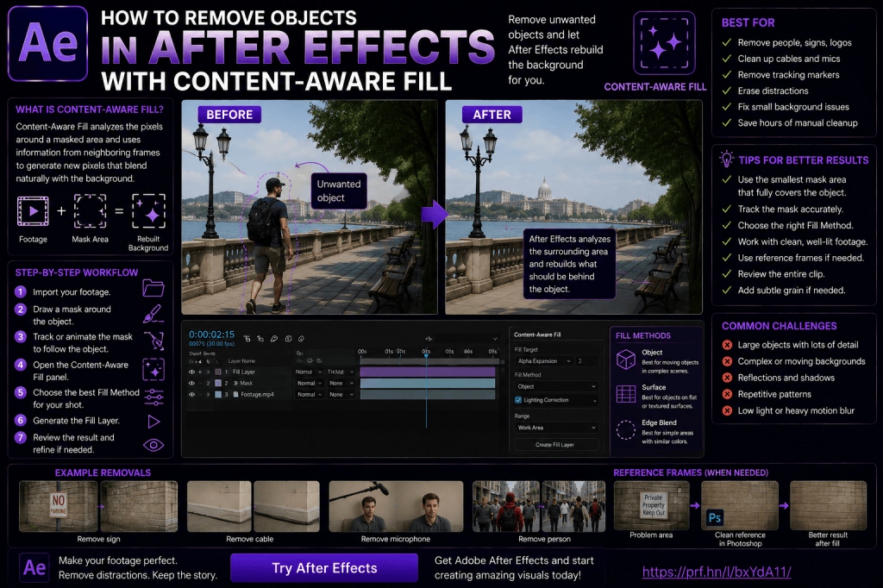Click the sliders icon beside Choose the best Fill Method
The height and width of the screenshot is (588, 883).
click(x=153, y=397)
